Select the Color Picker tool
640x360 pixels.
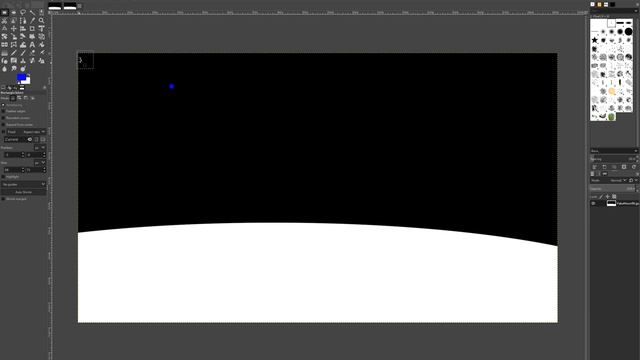pyautogui.click(x=32, y=20)
